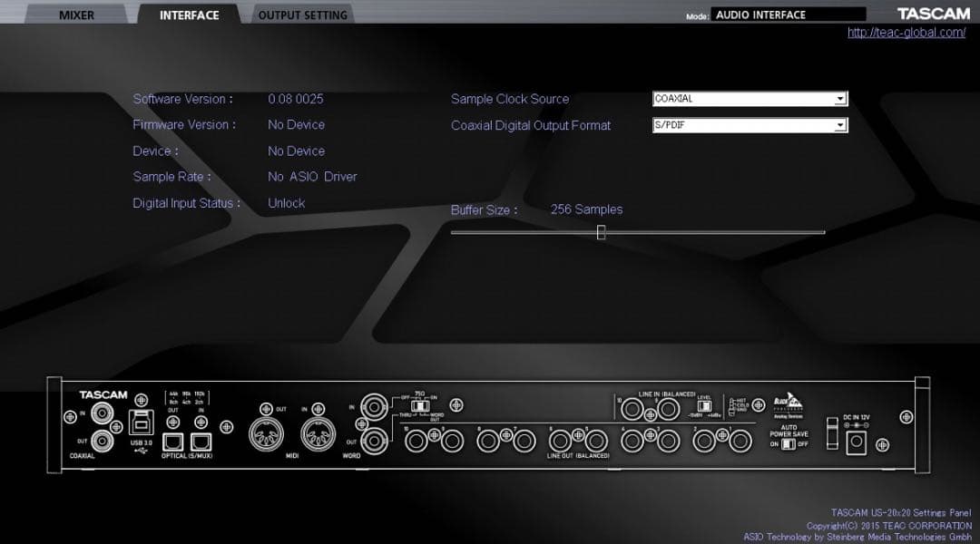Toggle the AUTO POWER SAVE switch
The image size is (980, 544).
click(788, 444)
